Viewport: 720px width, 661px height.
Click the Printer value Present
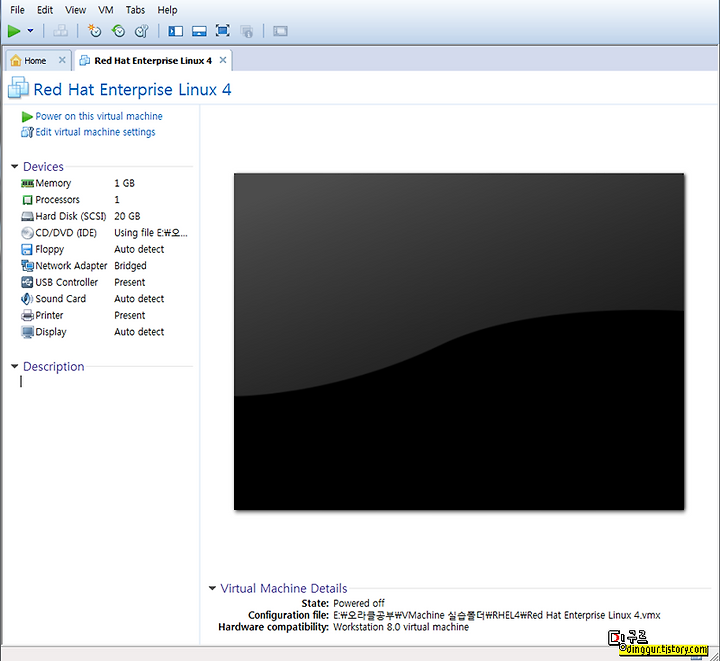(129, 315)
